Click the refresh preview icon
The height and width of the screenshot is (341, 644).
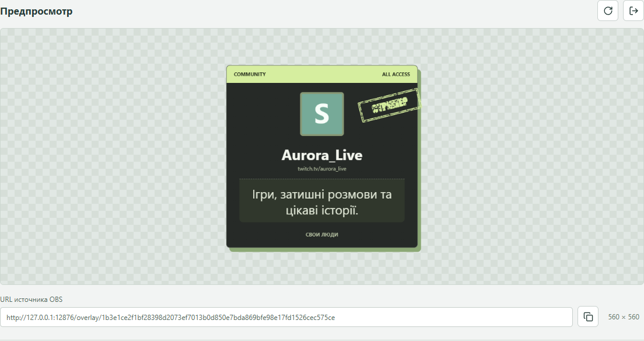click(608, 11)
